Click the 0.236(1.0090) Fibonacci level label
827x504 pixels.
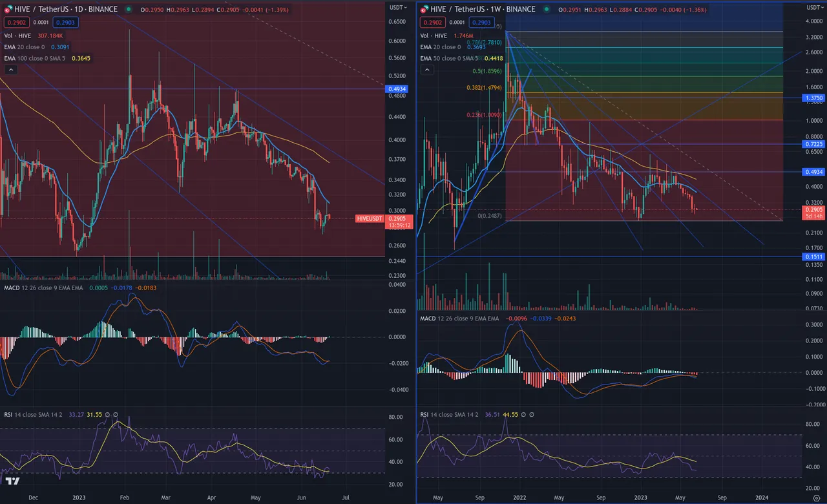click(485, 115)
